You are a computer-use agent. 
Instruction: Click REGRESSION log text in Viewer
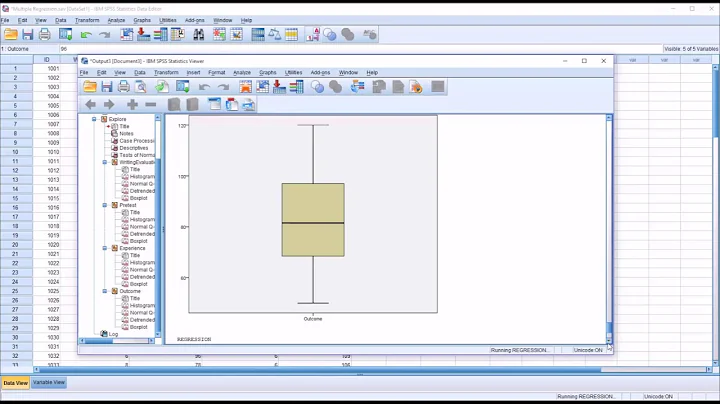point(194,339)
